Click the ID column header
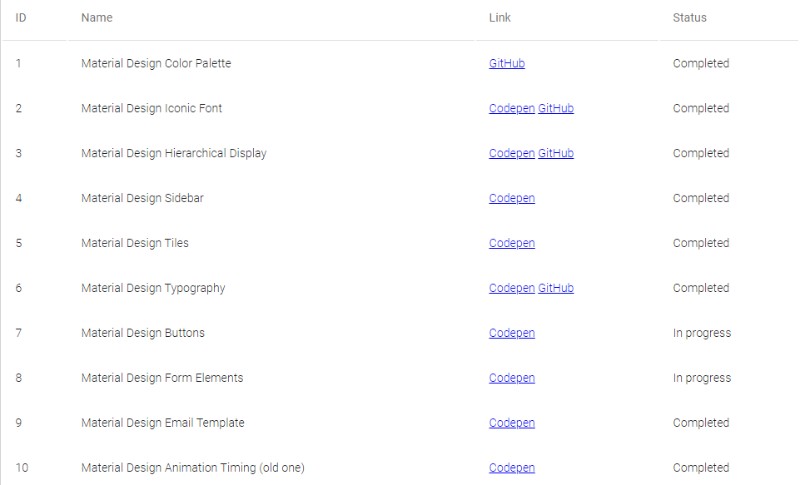 pos(21,17)
